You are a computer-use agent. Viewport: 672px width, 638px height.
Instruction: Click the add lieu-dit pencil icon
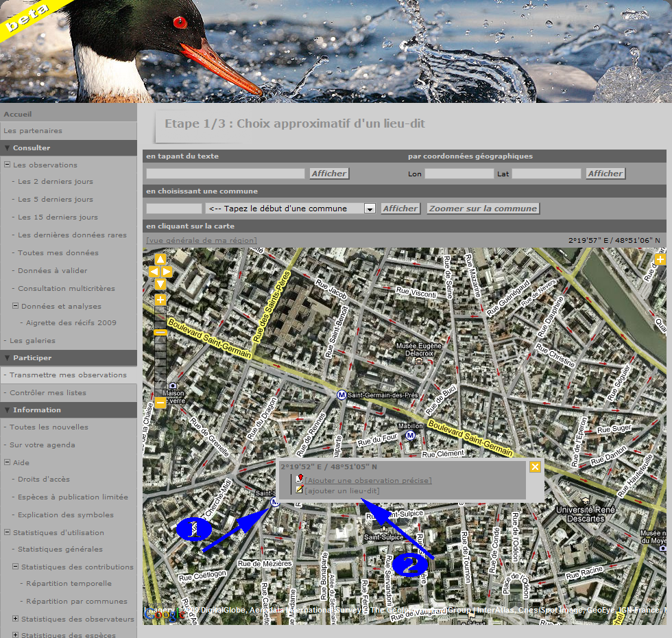[300, 490]
